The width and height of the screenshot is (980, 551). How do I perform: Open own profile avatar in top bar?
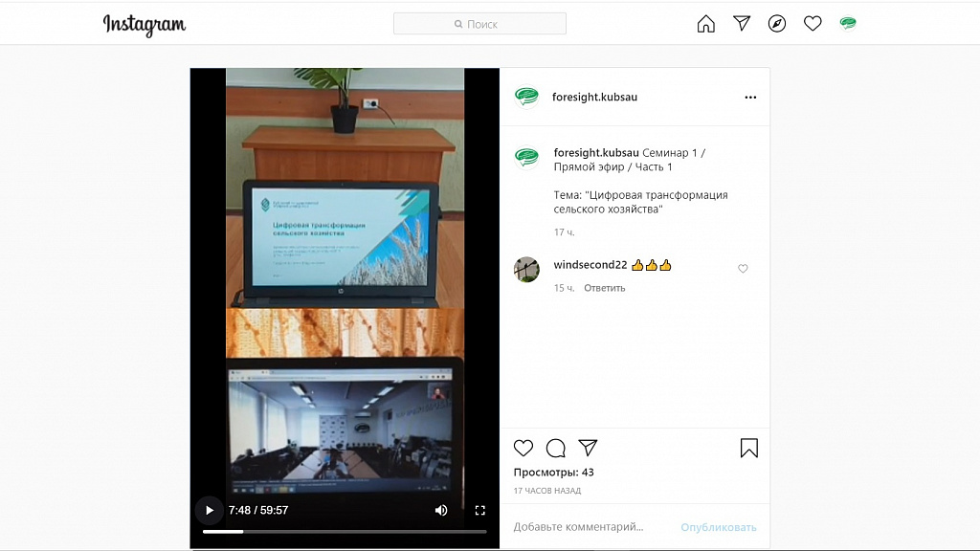tap(848, 24)
